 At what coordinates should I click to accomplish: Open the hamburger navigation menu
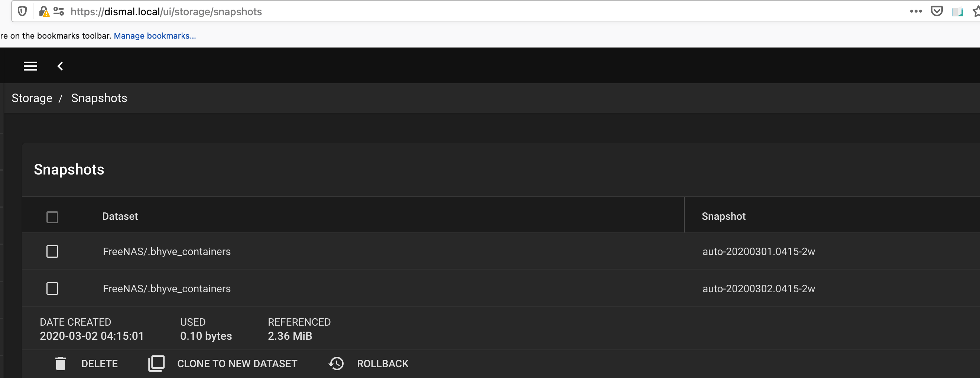click(x=30, y=66)
